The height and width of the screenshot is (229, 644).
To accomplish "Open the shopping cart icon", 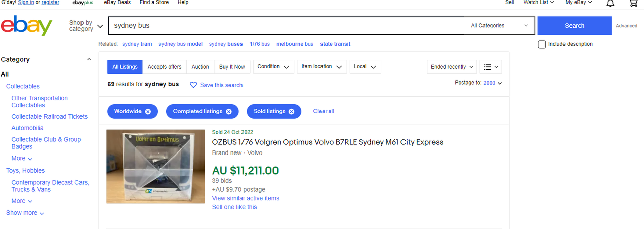I will [x=634, y=3].
